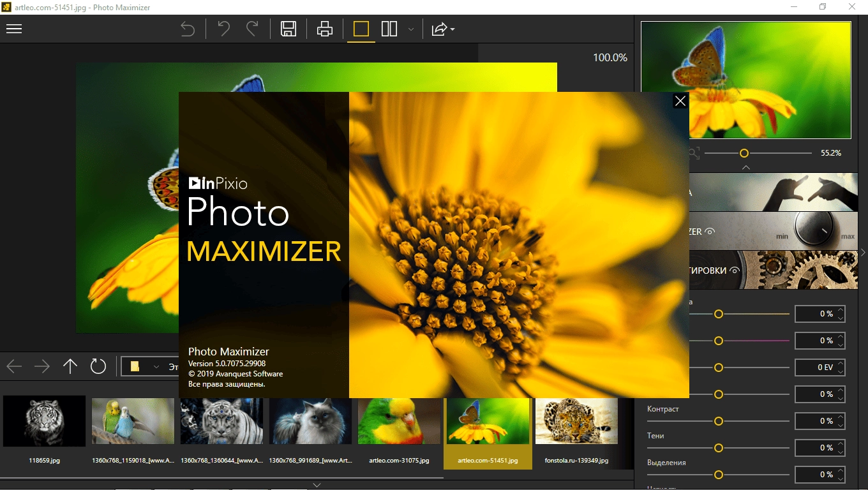Select the two parakeets thumbnail
This screenshot has width=868, height=490.
coord(133,421)
